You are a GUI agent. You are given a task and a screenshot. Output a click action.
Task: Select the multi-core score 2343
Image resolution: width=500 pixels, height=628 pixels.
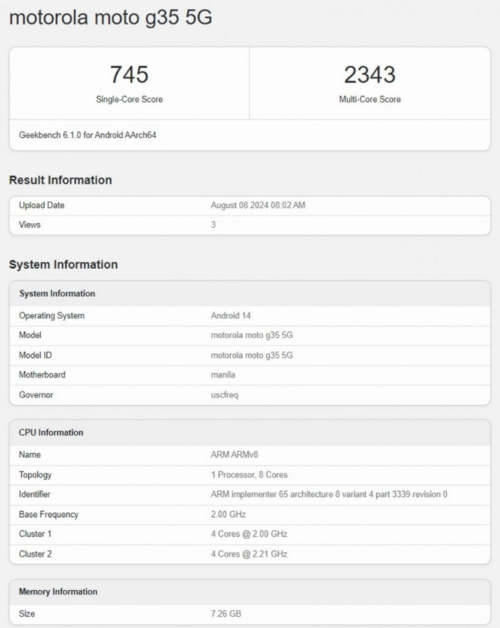(x=370, y=74)
